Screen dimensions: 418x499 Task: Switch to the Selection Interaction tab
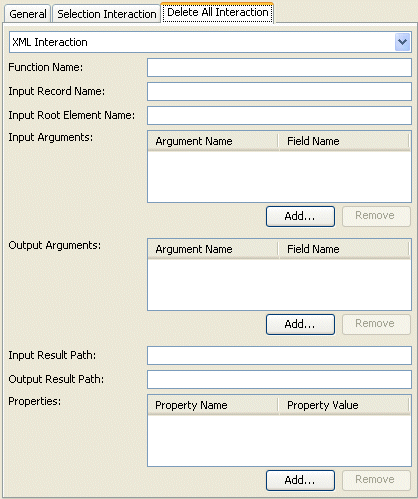(107, 14)
